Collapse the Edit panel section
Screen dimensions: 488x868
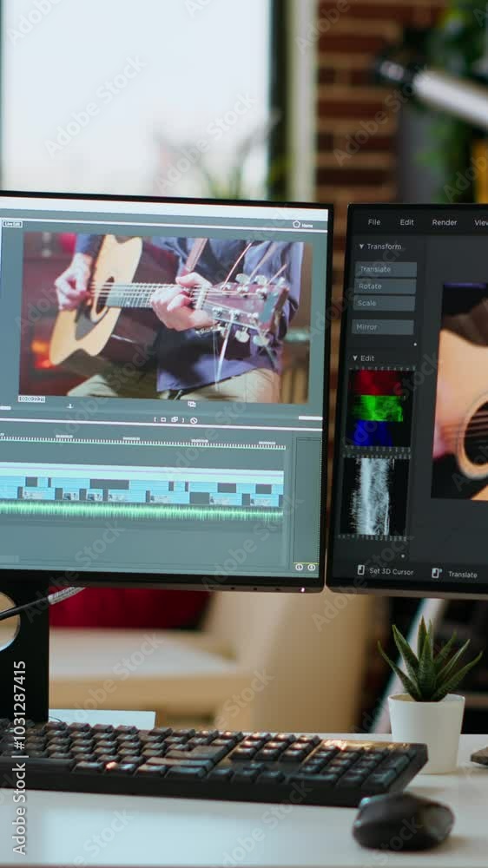(355, 358)
